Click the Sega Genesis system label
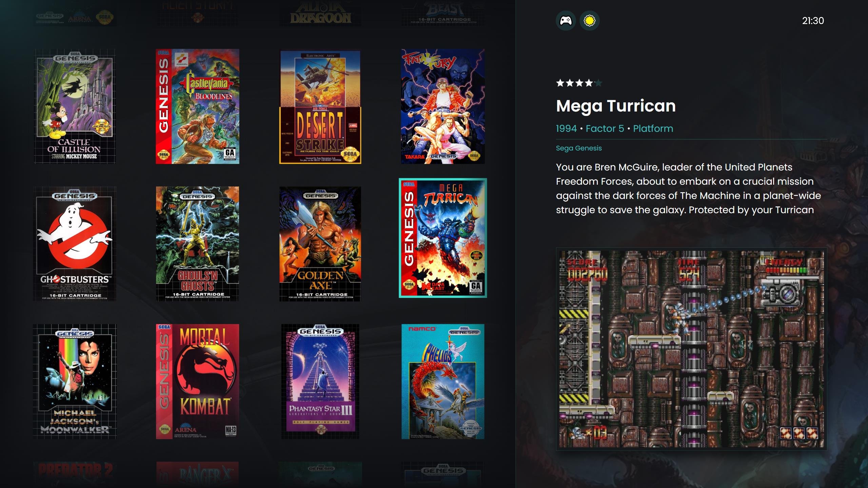 (x=579, y=148)
